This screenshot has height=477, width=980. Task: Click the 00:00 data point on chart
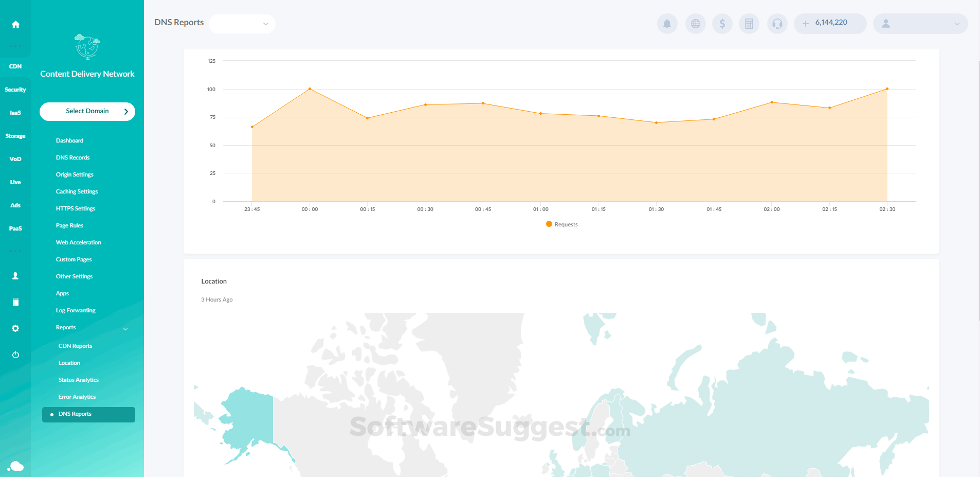(x=310, y=89)
